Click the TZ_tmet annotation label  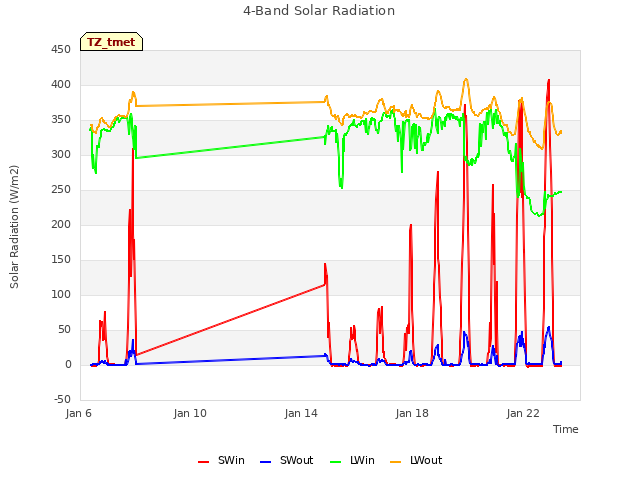pos(111,42)
